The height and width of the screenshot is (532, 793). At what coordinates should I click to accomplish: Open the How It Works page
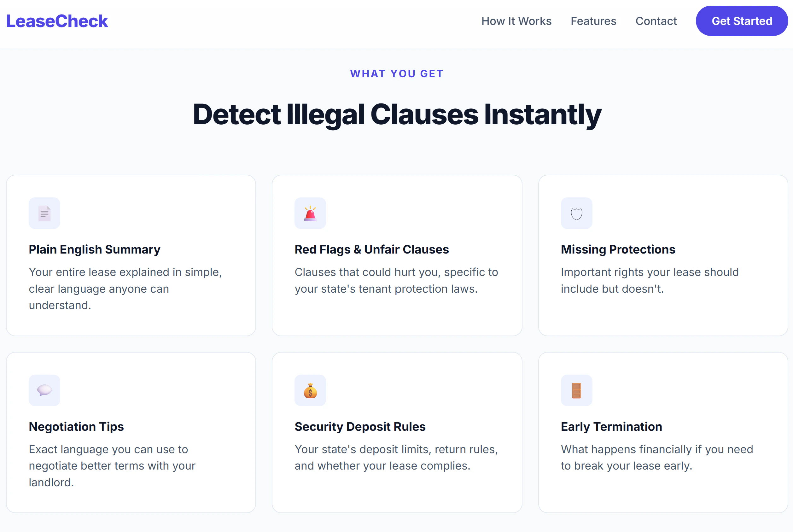pos(516,21)
